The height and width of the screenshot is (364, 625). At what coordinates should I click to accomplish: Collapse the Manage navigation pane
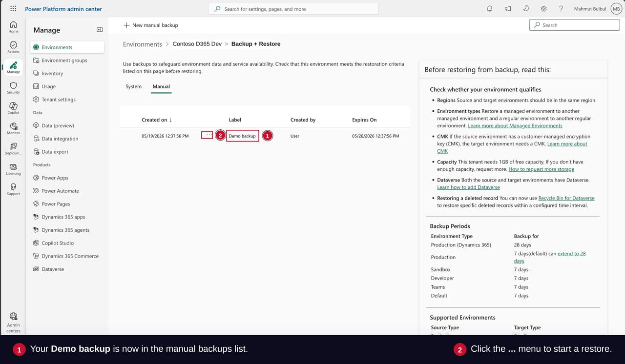pos(100,30)
